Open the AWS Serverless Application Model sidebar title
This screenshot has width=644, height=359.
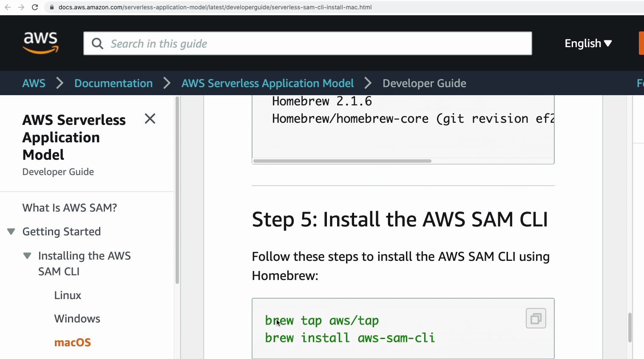[74, 137]
